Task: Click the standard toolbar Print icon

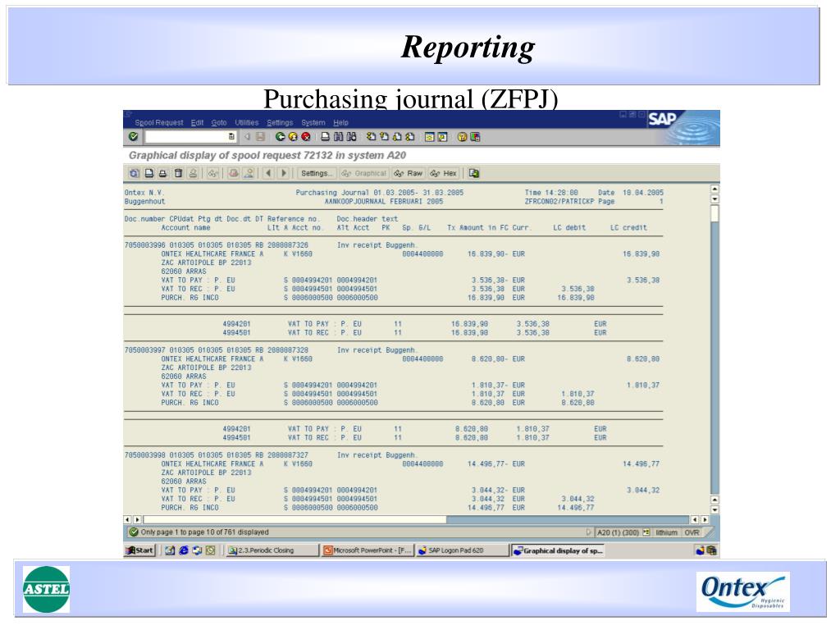Action: [325, 137]
